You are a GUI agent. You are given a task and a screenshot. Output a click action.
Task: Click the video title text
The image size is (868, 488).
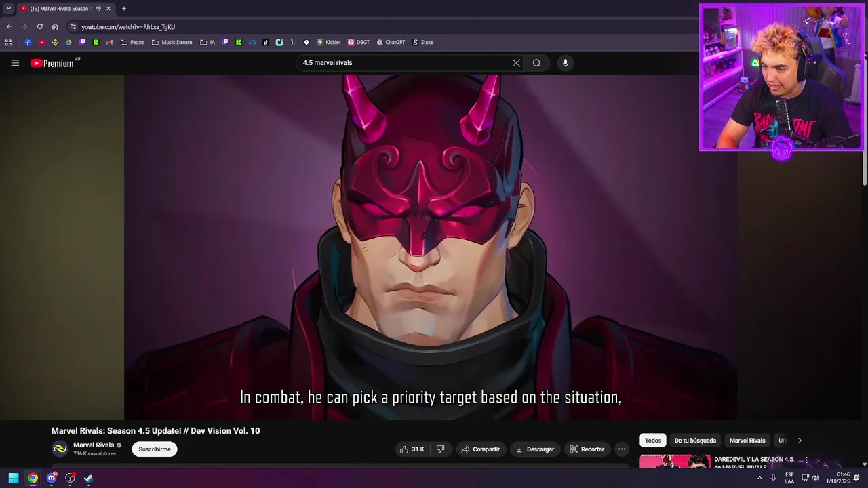click(x=155, y=431)
